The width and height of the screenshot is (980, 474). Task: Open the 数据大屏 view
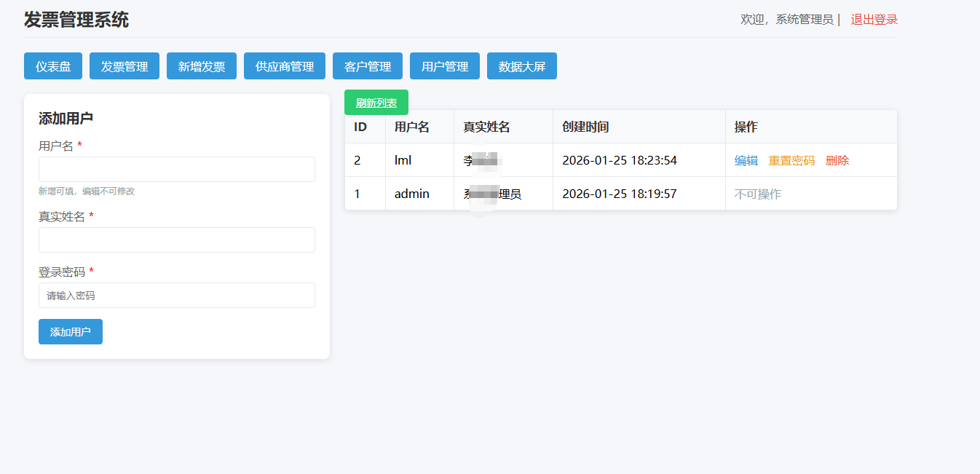[x=522, y=66]
